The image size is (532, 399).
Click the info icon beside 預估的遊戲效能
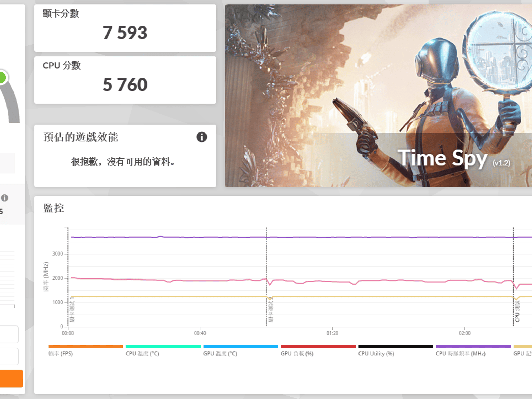point(202,137)
